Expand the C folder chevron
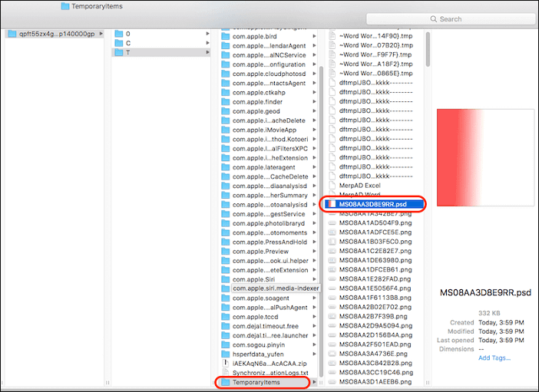The image size is (539, 392). 207,43
